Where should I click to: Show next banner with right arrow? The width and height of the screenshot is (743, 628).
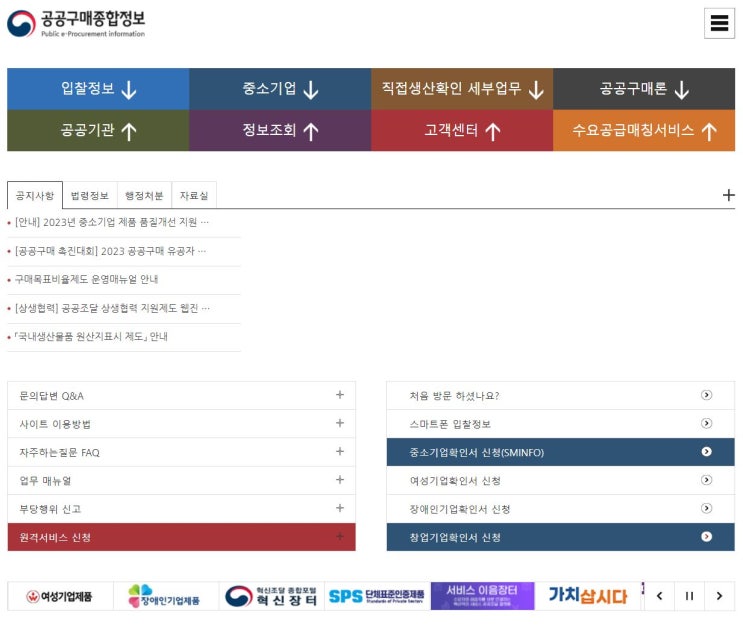point(719,596)
